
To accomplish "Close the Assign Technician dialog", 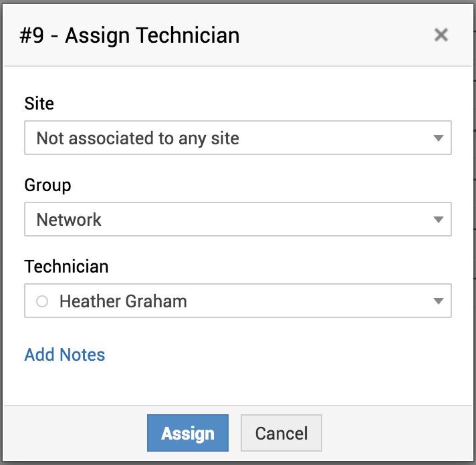I will point(441,35).
